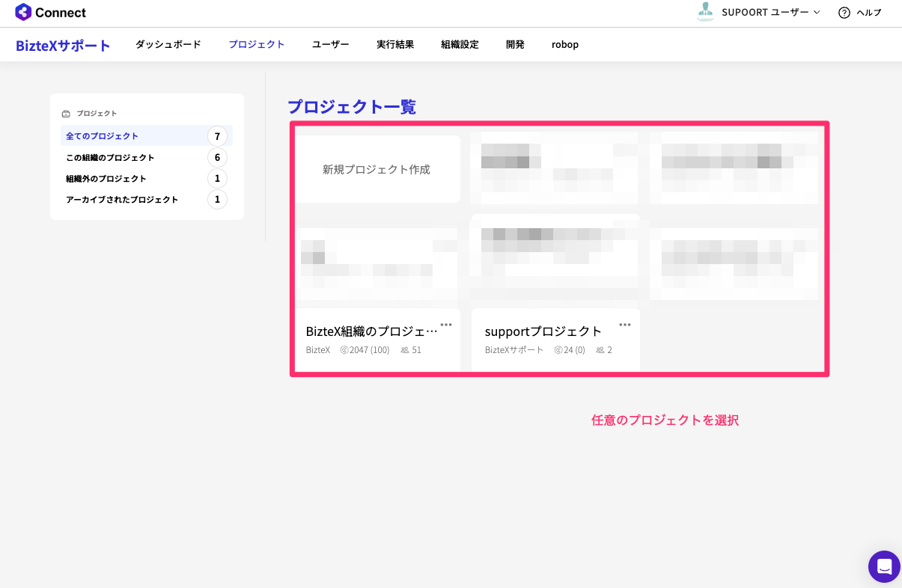
Task: Click the BizteXサポート organization title
Action: point(63,46)
